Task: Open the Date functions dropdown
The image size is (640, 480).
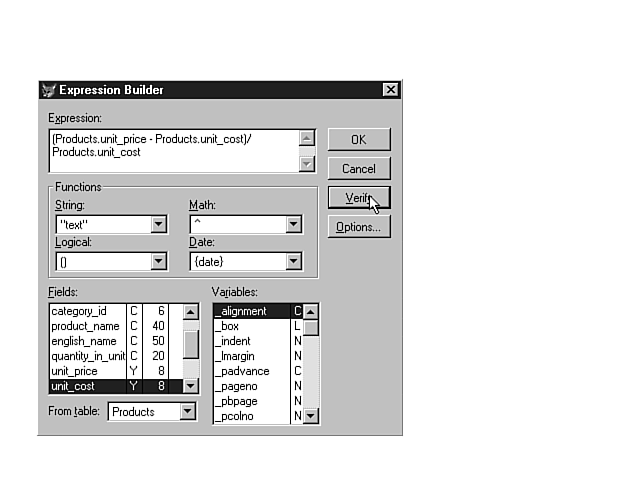Action: [x=293, y=262]
